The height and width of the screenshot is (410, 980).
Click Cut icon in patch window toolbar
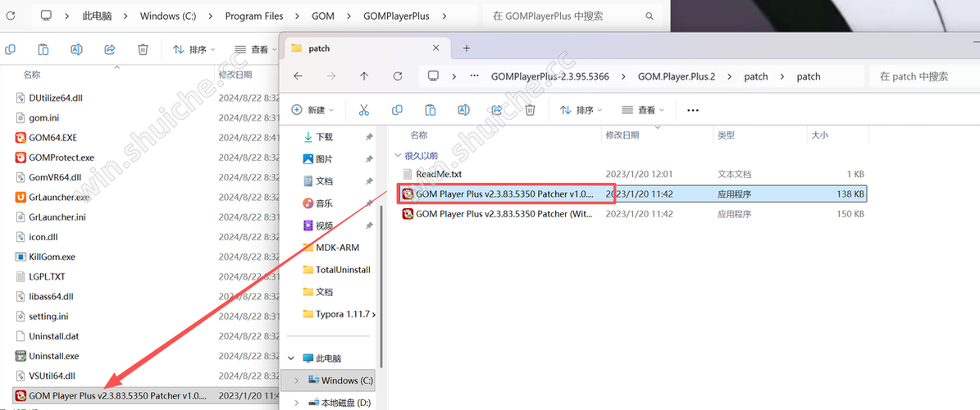(x=364, y=110)
